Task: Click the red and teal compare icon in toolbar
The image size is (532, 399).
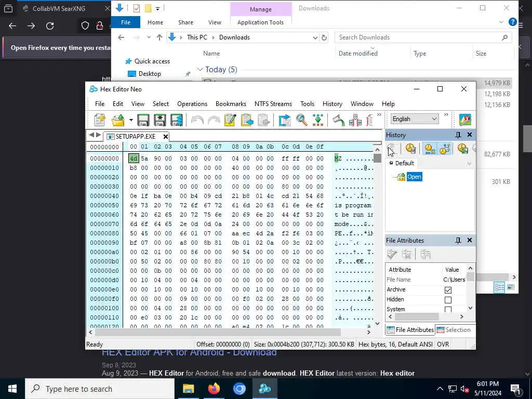Action: coord(355,120)
